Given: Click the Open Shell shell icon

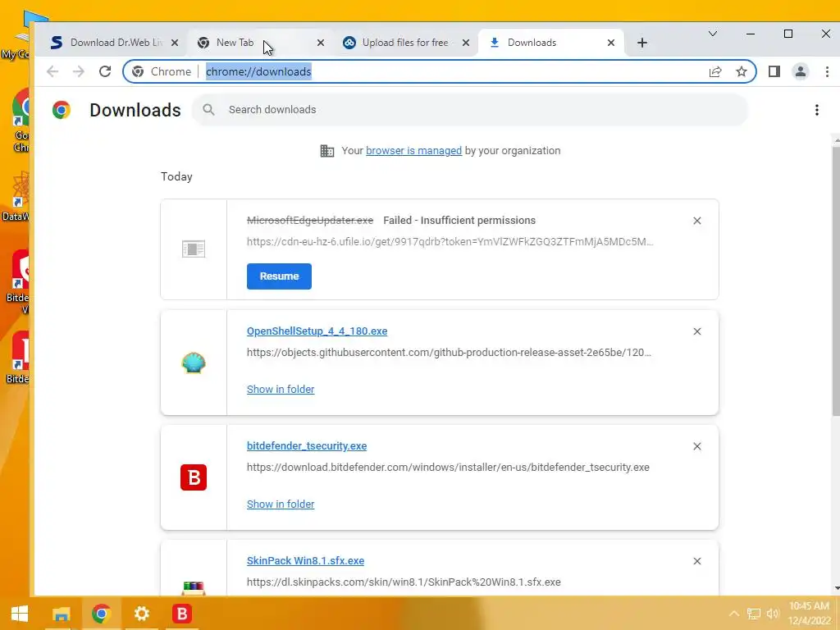Looking at the screenshot, I should [194, 363].
